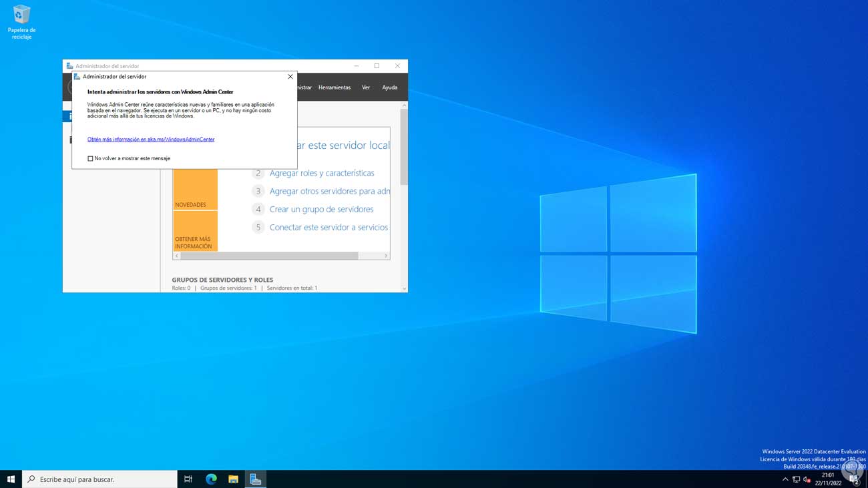Click 'Agregar roles y características' link
This screenshot has height=488, width=868.
click(x=322, y=173)
